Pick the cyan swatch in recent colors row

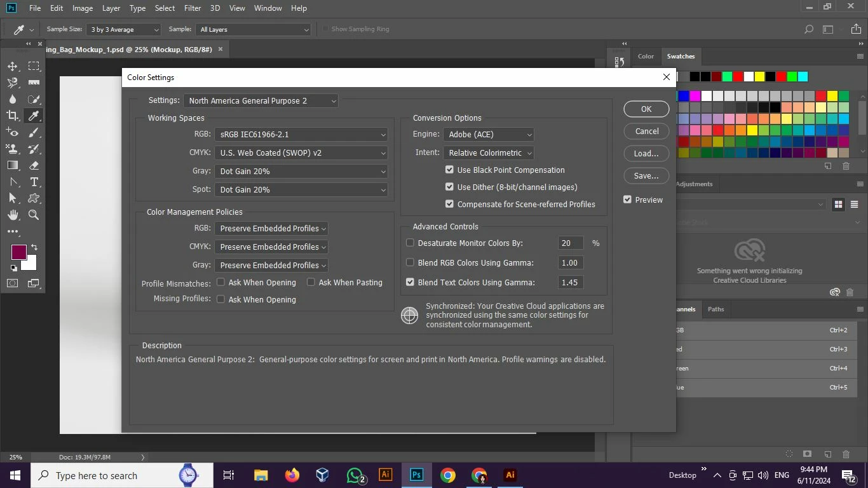(x=803, y=77)
